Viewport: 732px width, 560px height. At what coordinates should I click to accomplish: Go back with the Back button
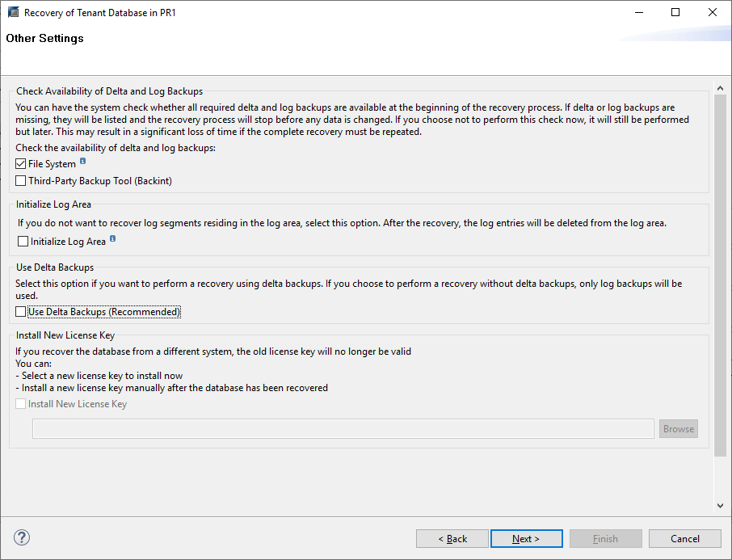[x=452, y=539]
